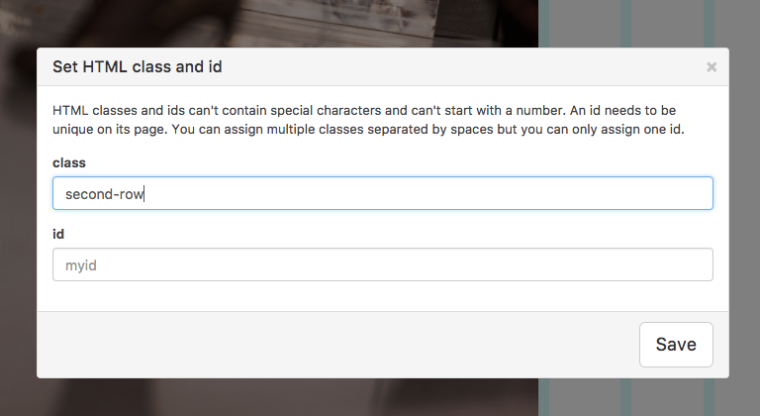Click the "class" field label

(x=69, y=161)
